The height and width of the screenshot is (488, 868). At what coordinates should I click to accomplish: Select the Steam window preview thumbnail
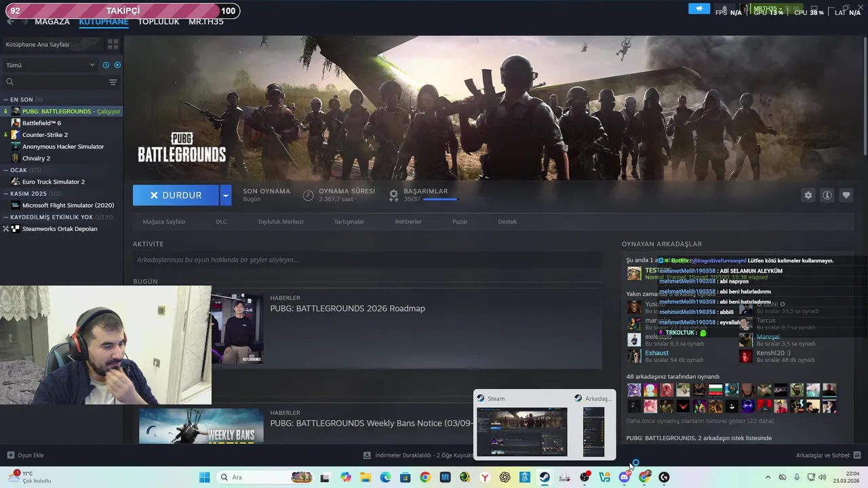click(x=521, y=432)
